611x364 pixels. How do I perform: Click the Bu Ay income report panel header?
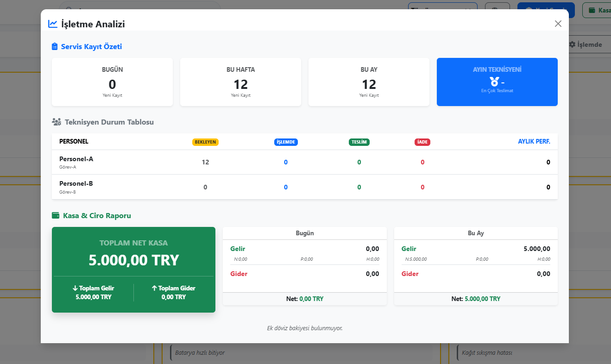(x=476, y=233)
